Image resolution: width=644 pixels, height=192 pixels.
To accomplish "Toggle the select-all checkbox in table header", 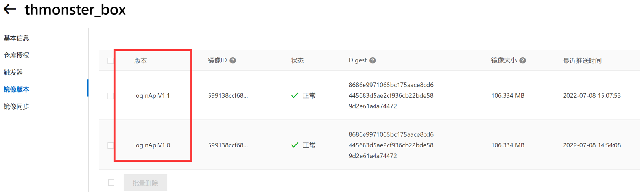I will click(111, 61).
